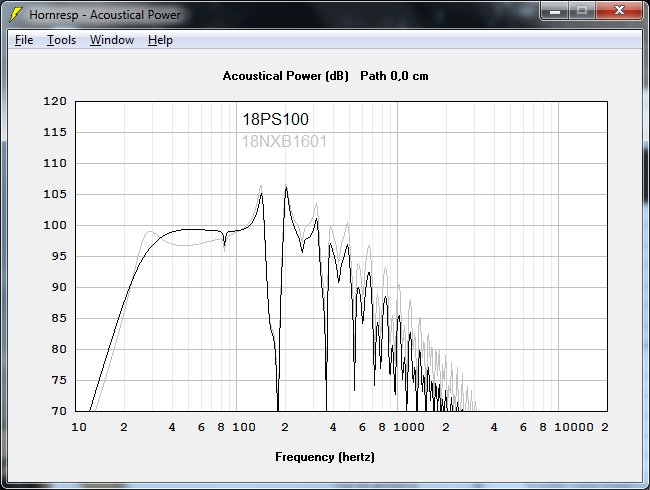The height and width of the screenshot is (490, 650).
Task: Click the 95 value on vertical axis
Action: (59, 256)
